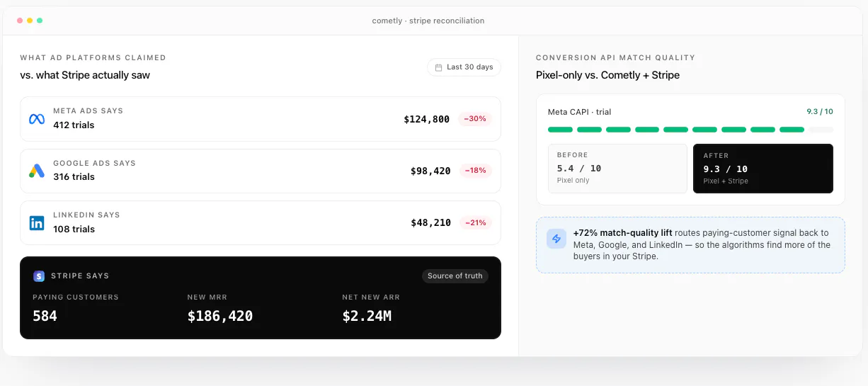Click the "Meta CAPI · trial" label
The image size is (868, 386).
pos(579,112)
